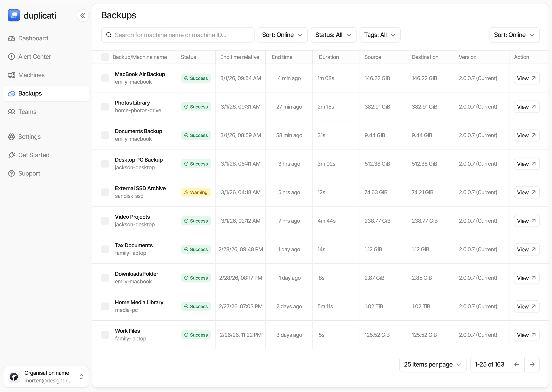Click the Support question mark icon

point(11,173)
